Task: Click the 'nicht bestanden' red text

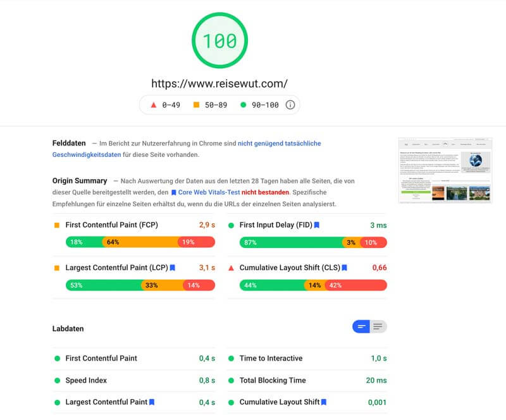Action: [265, 192]
